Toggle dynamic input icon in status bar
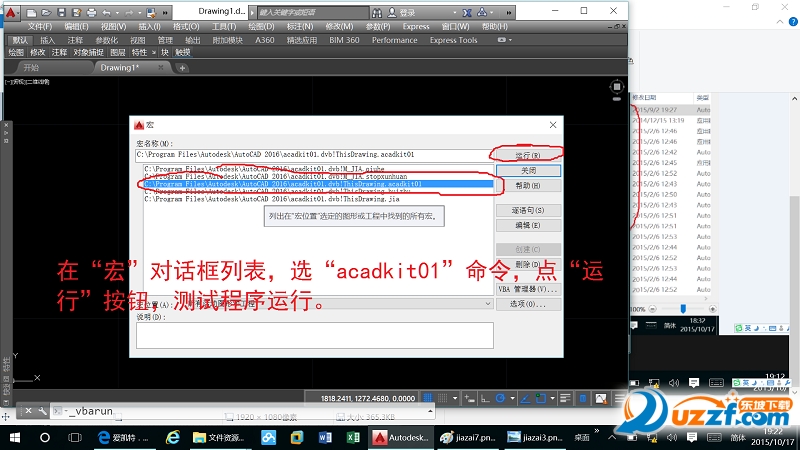 (469, 398)
